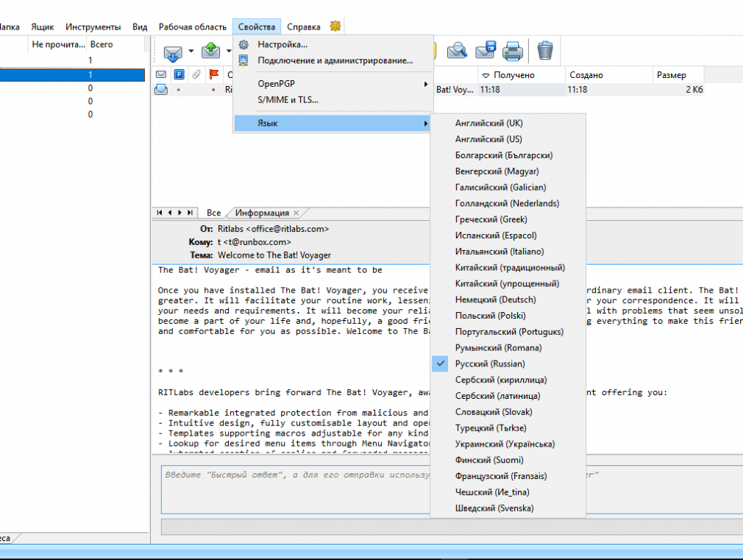743x560 pixels.
Task: Choose Английский (US) language
Action: point(508,139)
